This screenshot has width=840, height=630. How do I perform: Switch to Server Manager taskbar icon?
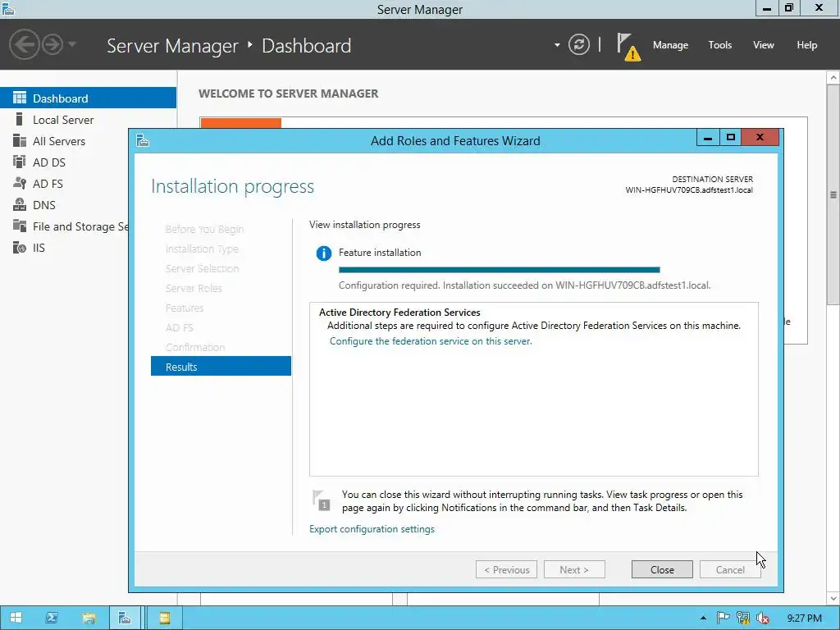click(x=125, y=618)
